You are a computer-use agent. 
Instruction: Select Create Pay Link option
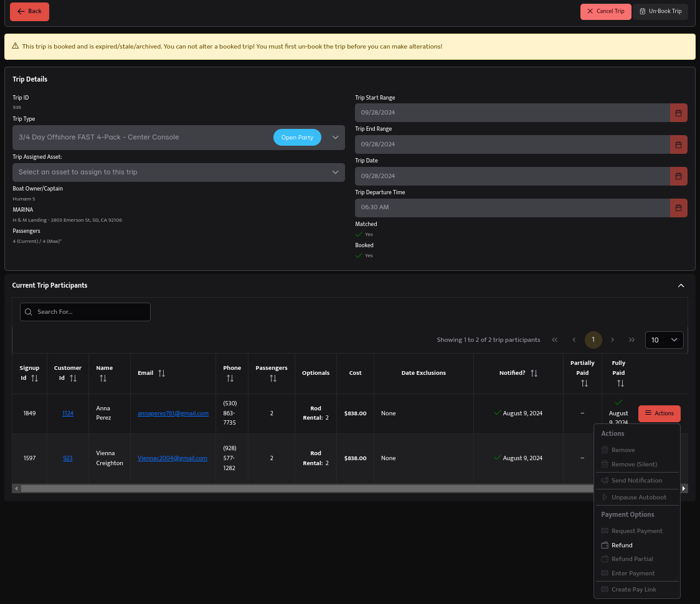(x=637, y=589)
